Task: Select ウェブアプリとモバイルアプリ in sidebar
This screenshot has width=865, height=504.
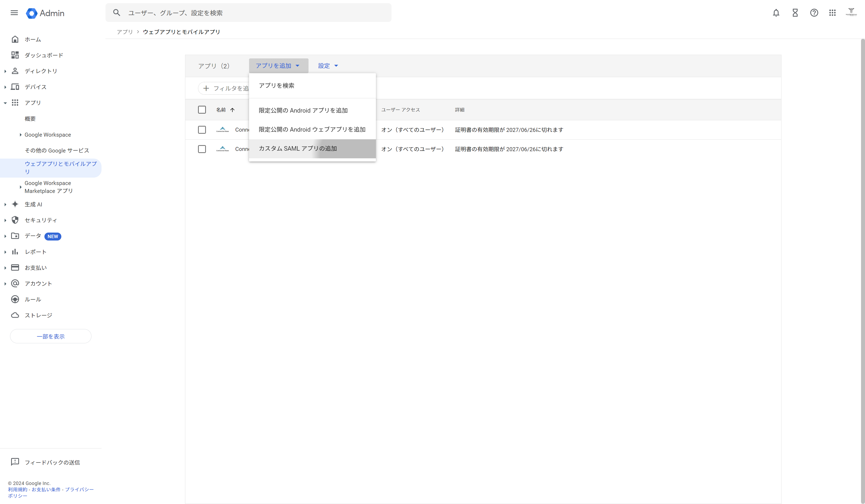Action: [51, 168]
